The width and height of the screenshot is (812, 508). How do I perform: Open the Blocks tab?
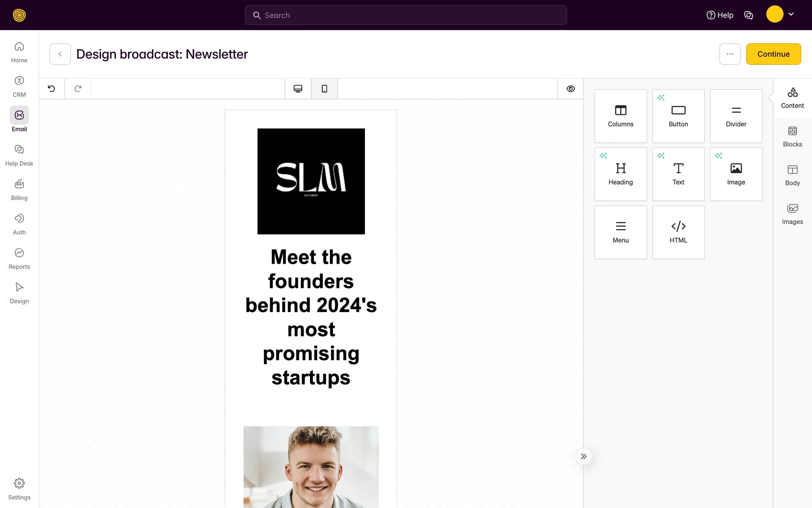[x=792, y=136]
